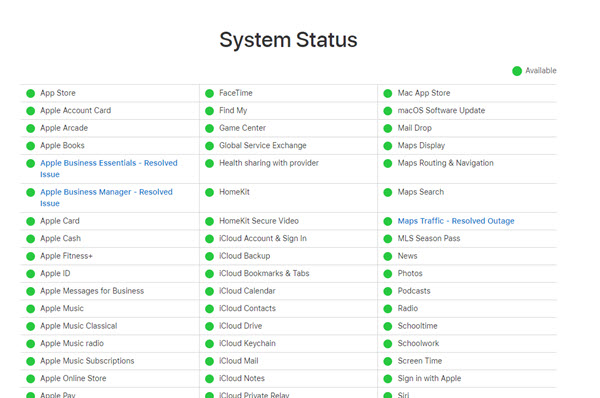Select the iCloud Bookmarks & Tabs entry
The height and width of the screenshot is (398, 600).
click(264, 273)
